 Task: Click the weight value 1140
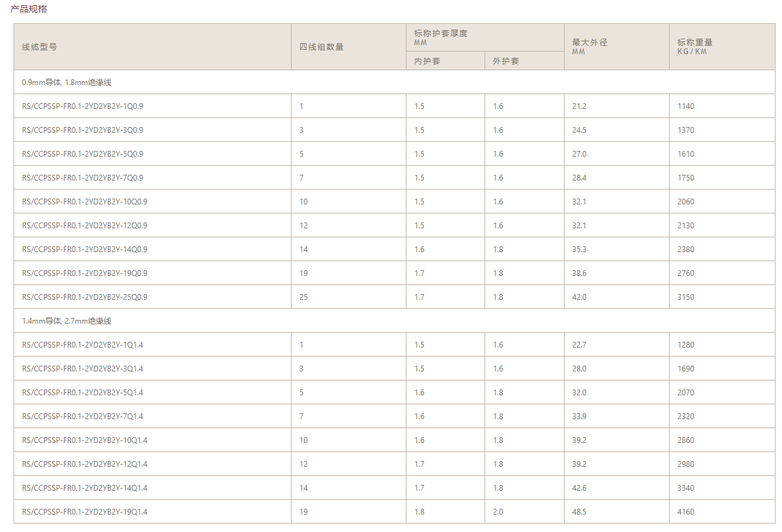coord(686,106)
